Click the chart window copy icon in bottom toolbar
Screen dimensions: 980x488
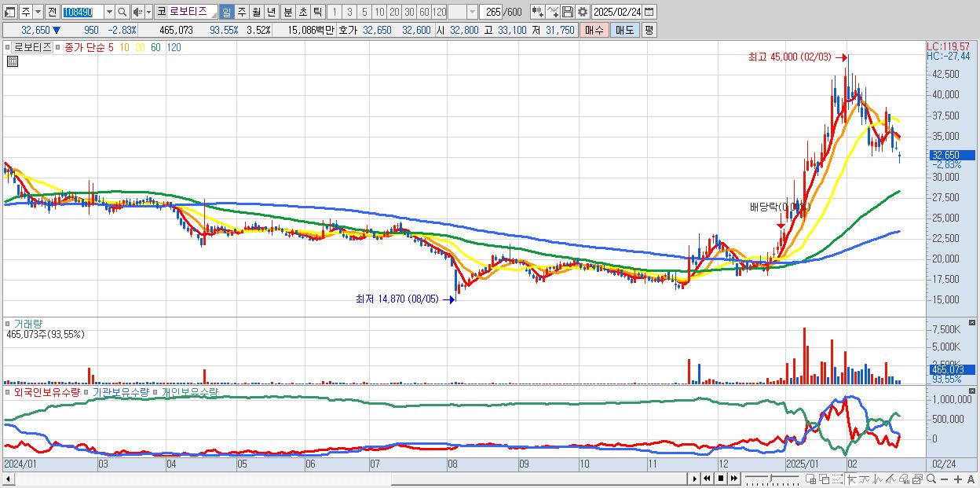point(917,479)
